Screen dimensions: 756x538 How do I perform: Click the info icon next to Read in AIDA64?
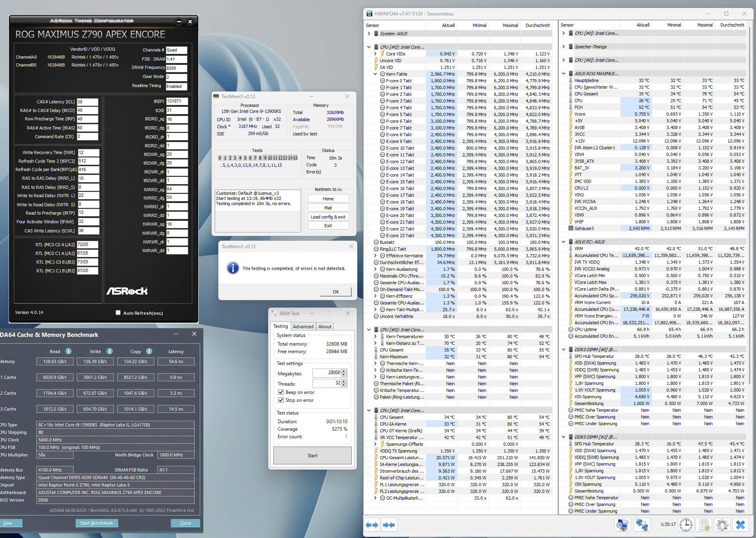[x=68, y=351]
